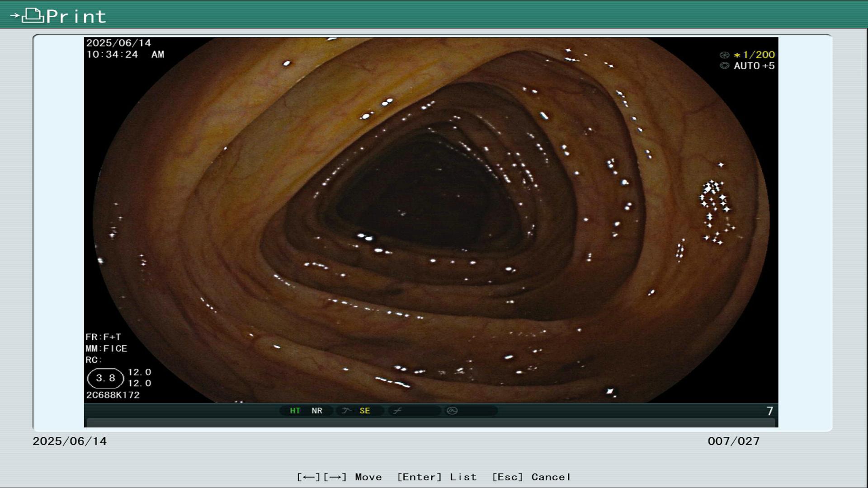The image size is (868, 488).
Task: Click the [Enter] List option
Action: pos(437,477)
